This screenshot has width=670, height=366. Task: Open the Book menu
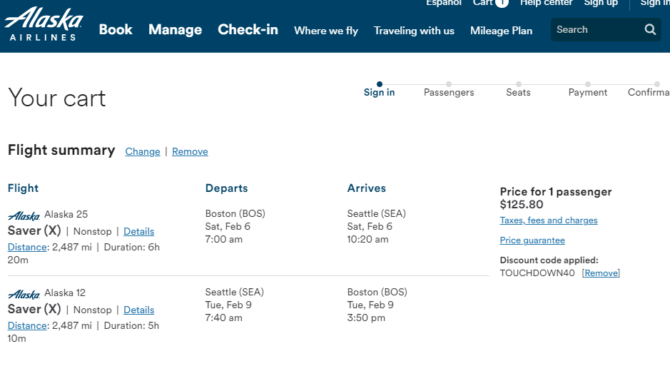point(115,29)
